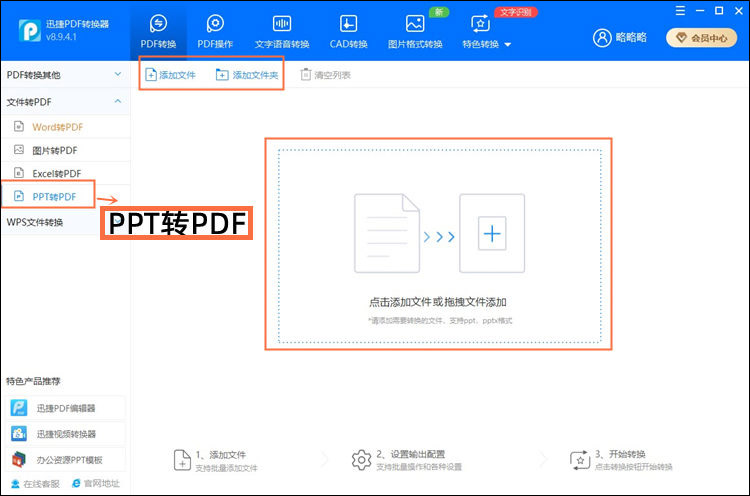Open the 图片格式转换 tab

point(415,33)
